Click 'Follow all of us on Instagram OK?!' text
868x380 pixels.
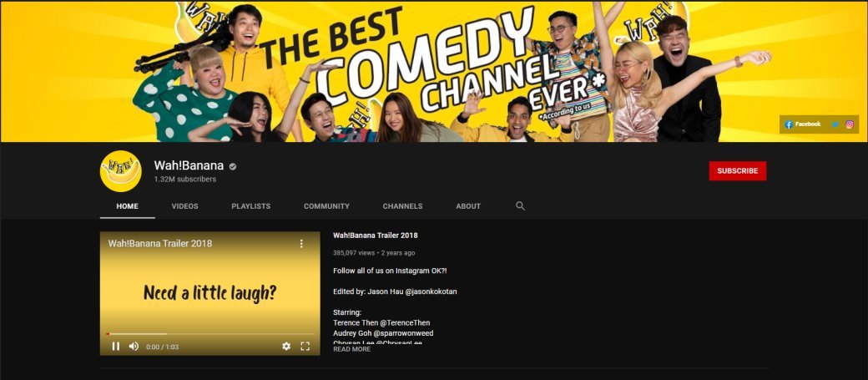[390, 271]
